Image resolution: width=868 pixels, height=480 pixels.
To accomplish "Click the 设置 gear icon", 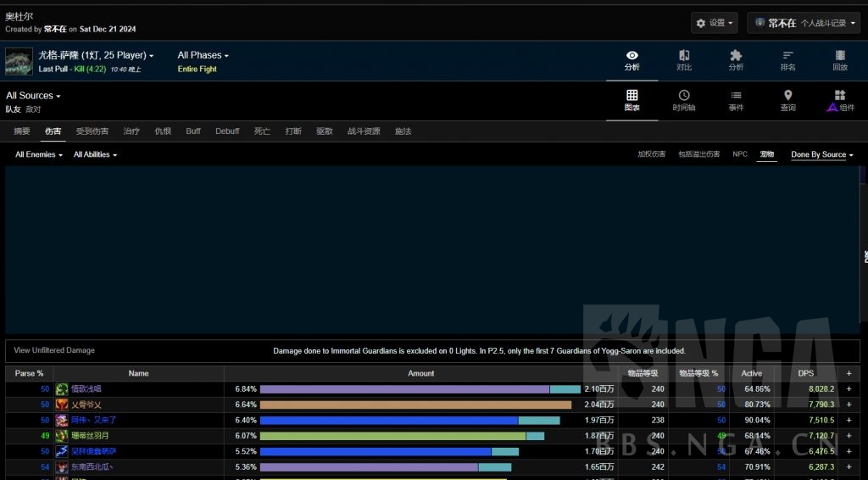I will 701,23.
